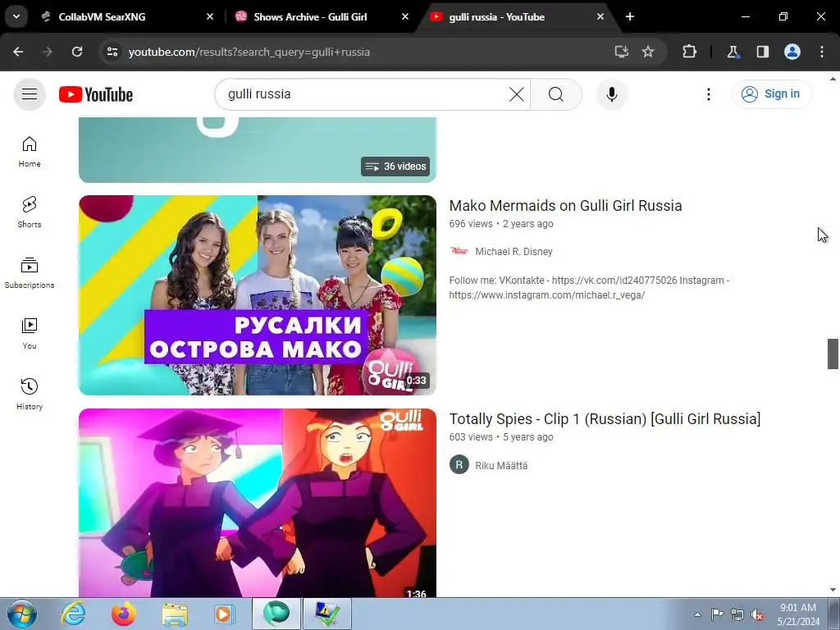
Task: Open Shorts in the sidebar
Action: 30,212
